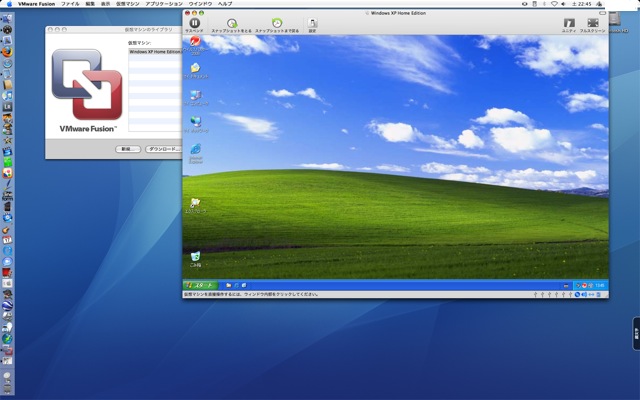The height and width of the screenshot is (400, 640).
Task: Open the 仮想マシン menu
Action: tap(127, 4)
